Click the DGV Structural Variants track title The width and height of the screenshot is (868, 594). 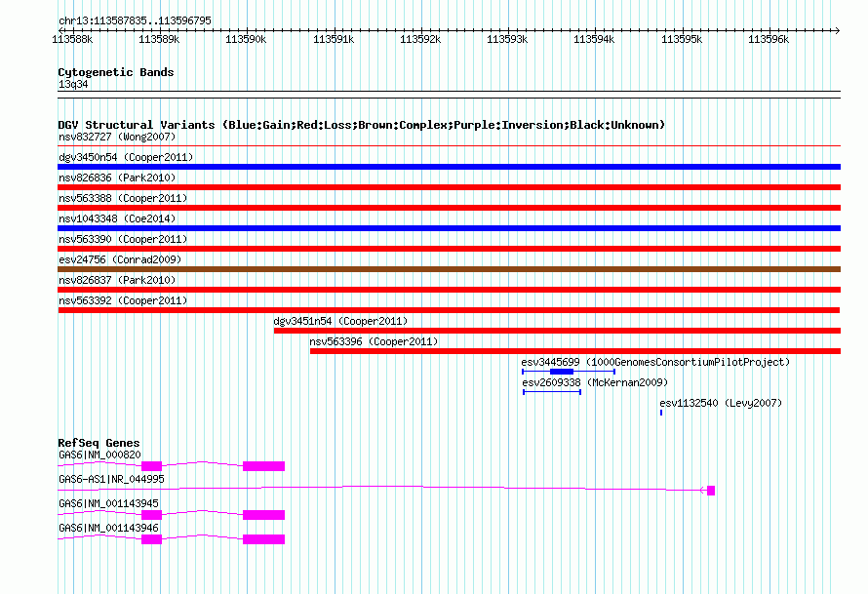tap(362, 125)
